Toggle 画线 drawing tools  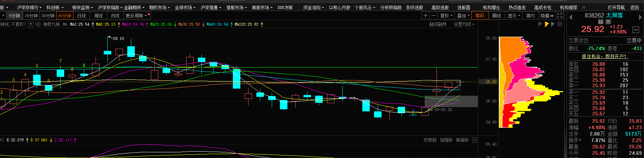pyautogui.click(x=497, y=16)
